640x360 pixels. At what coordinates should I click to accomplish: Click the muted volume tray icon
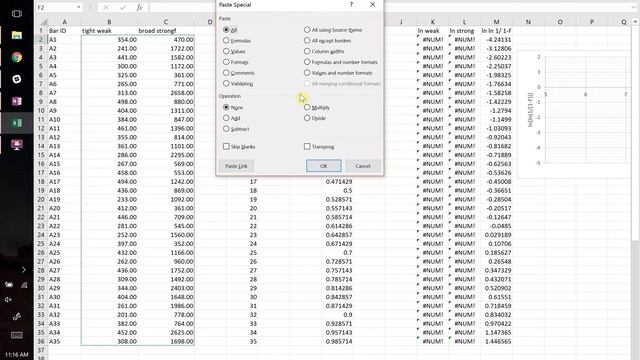coord(8,300)
